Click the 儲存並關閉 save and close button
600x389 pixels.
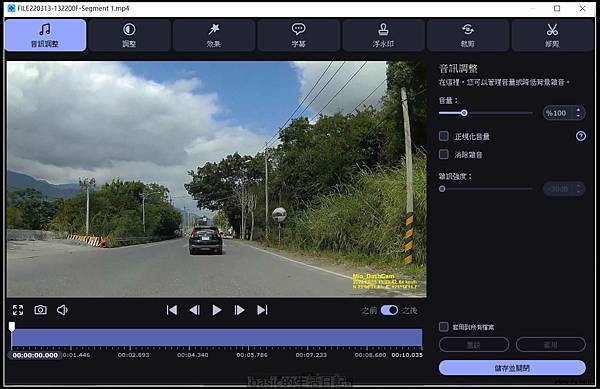tap(512, 368)
